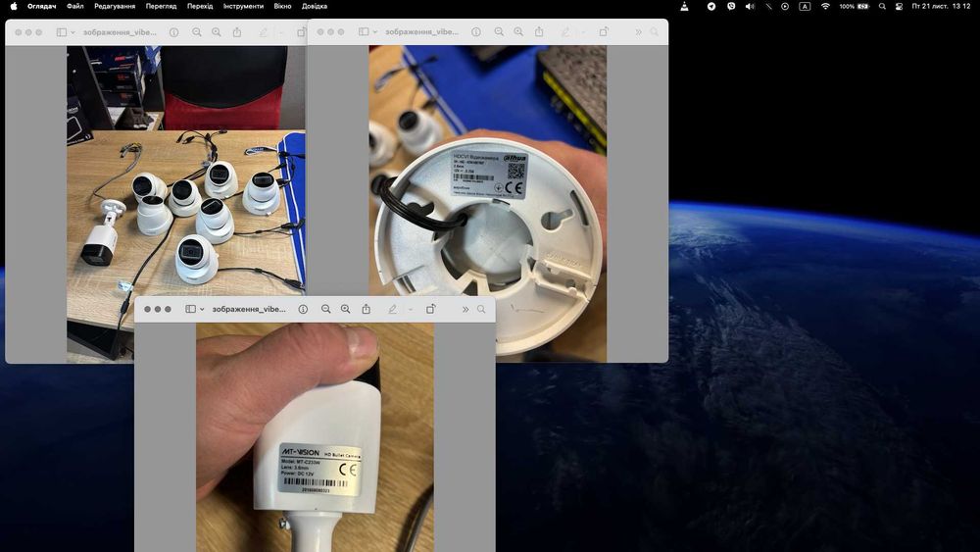Open Markup options chevron in the MT-Vision window
Screen dimensions: 980x552
410,310
